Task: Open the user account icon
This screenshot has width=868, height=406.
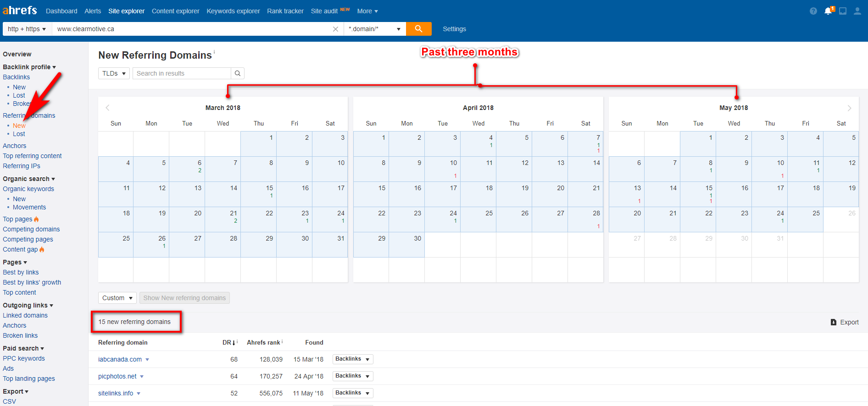Action: pyautogui.click(x=857, y=11)
